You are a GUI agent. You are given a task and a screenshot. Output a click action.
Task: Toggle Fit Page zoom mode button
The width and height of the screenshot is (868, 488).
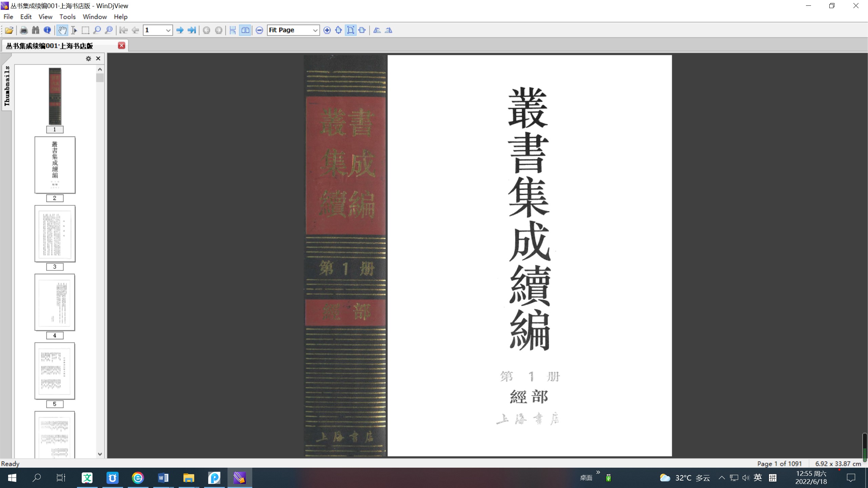point(351,30)
